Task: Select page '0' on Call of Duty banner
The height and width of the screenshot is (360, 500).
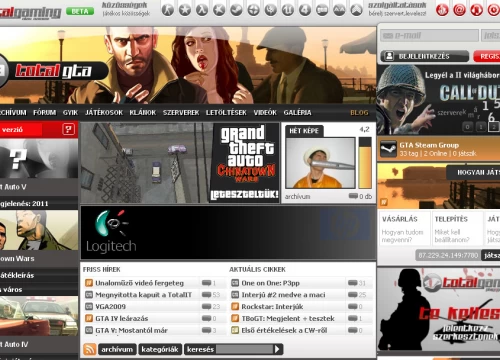Action: tap(467, 127)
